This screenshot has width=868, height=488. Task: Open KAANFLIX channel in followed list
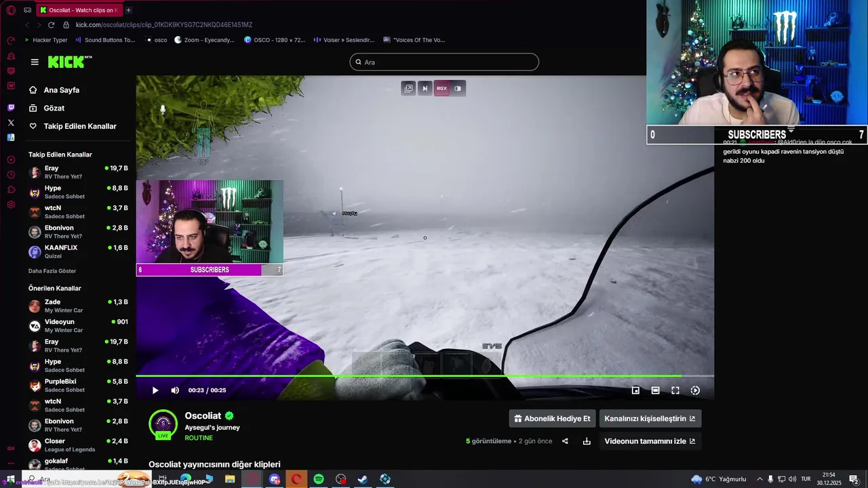coord(79,251)
